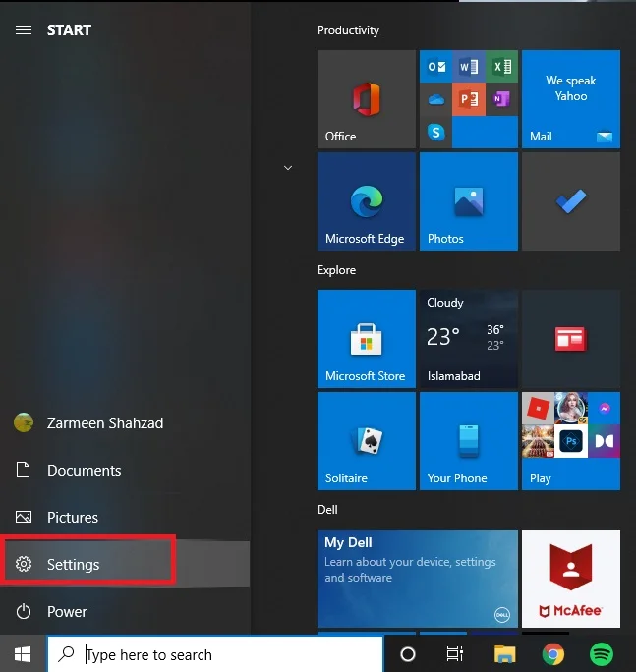Open Microsoft Store tile
The width and height of the screenshot is (636, 672).
click(367, 339)
